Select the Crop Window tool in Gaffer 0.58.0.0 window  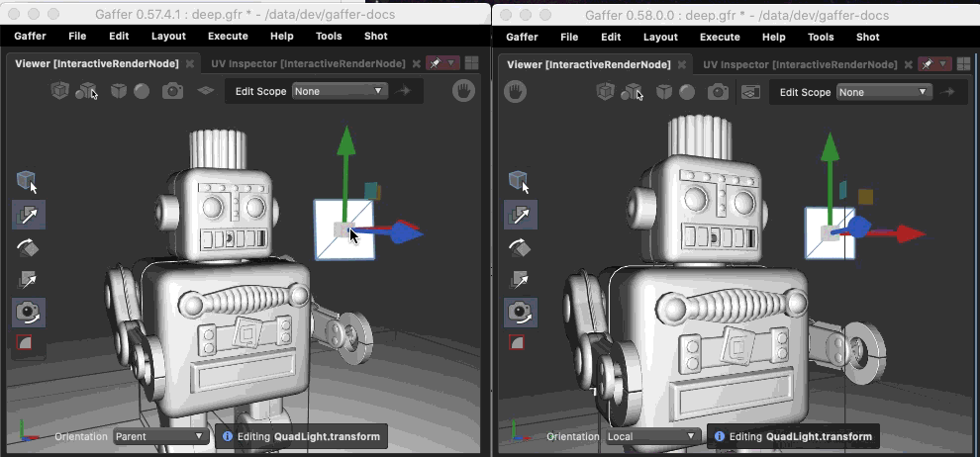(517, 342)
